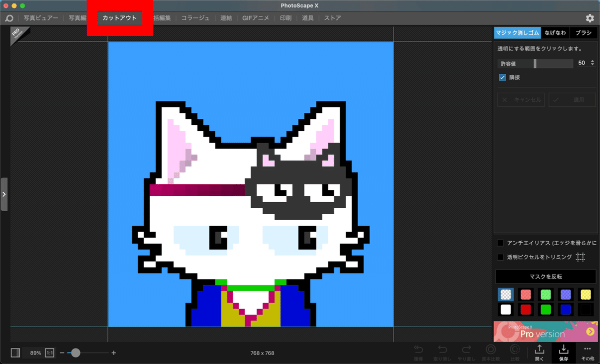Select the solid green background swatch
The width and height of the screenshot is (600, 364).
coord(545,310)
